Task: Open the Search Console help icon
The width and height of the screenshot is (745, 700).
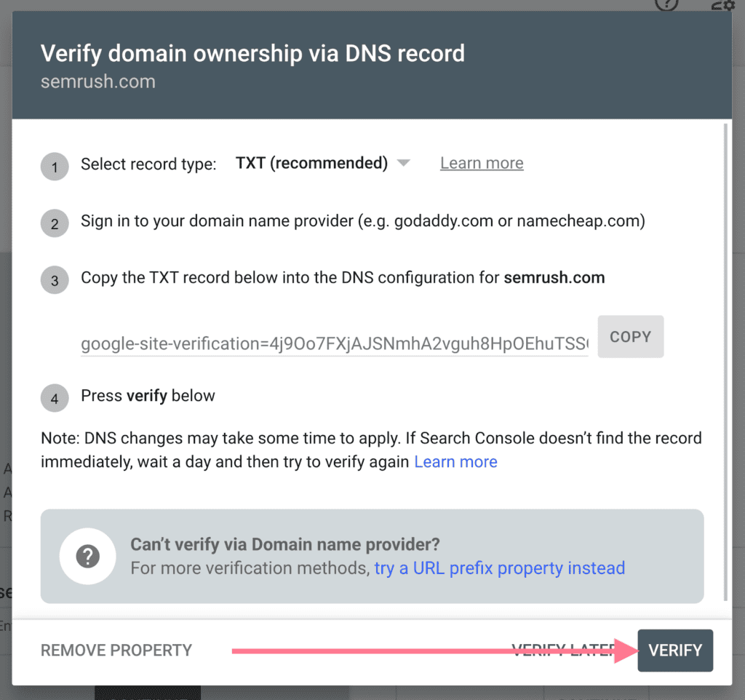Action: coord(666,7)
